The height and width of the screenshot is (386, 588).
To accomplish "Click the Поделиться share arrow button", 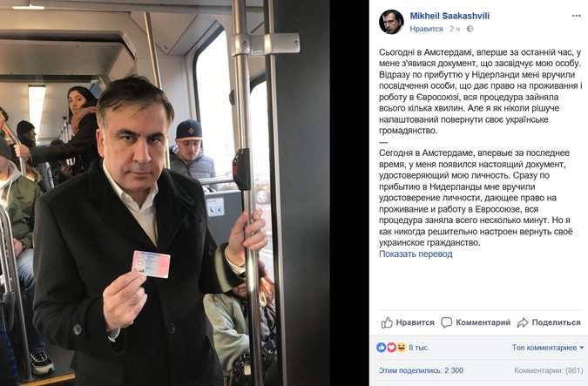I will (549, 322).
